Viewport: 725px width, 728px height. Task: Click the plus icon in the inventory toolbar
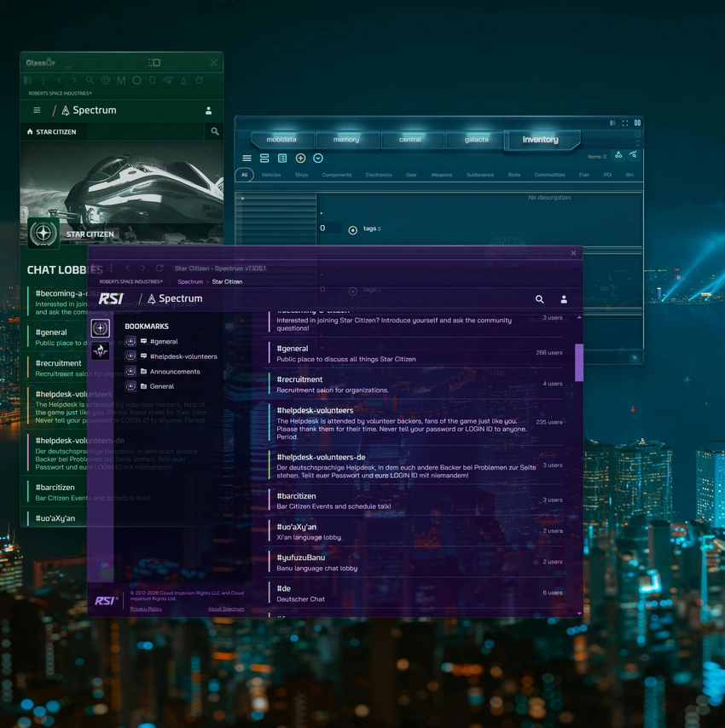click(x=300, y=158)
